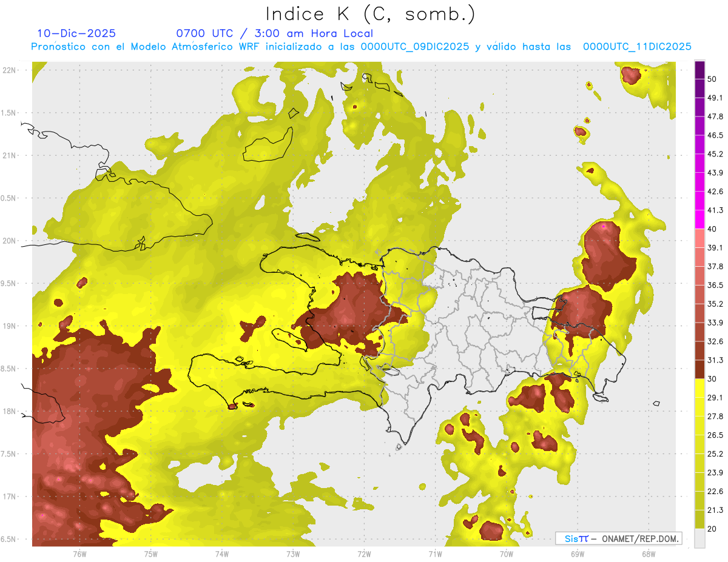This screenshot has height=562, width=728.
Task: Click the longitude label "73W"
Action: coord(293,554)
